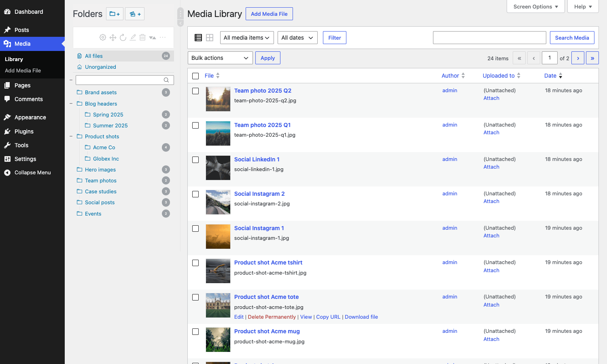Click the delete folder trash icon

(142, 37)
